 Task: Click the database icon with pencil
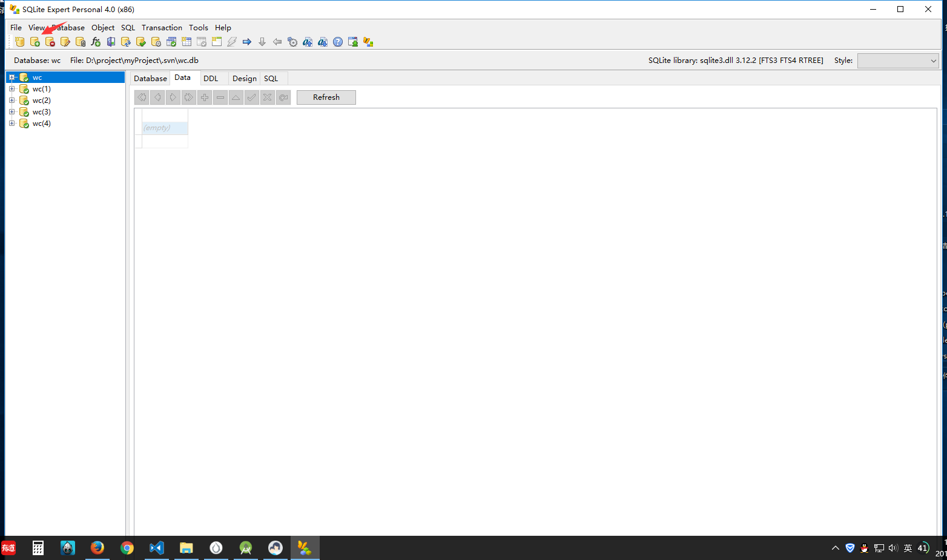coord(65,42)
